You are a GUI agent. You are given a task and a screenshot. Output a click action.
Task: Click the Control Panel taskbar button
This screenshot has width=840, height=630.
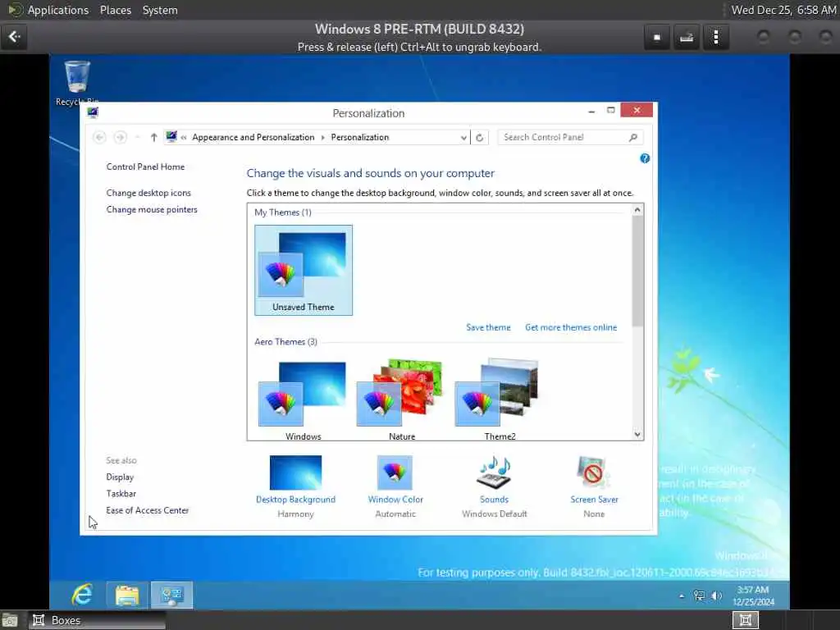click(171, 596)
